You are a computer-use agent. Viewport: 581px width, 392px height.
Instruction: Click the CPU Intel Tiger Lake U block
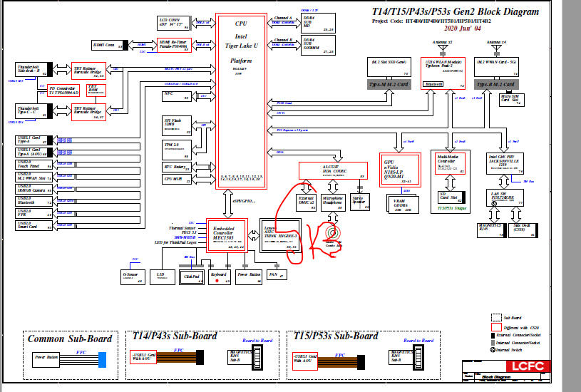click(241, 101)
